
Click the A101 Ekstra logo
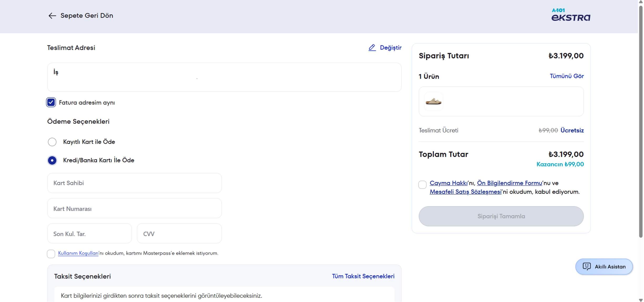(571, 15)
